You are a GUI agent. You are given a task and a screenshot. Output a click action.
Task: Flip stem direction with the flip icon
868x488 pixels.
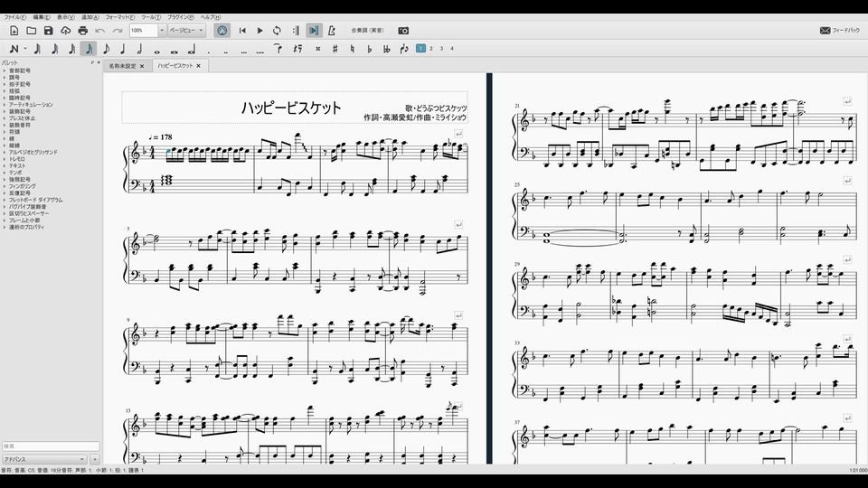point(403,49)
